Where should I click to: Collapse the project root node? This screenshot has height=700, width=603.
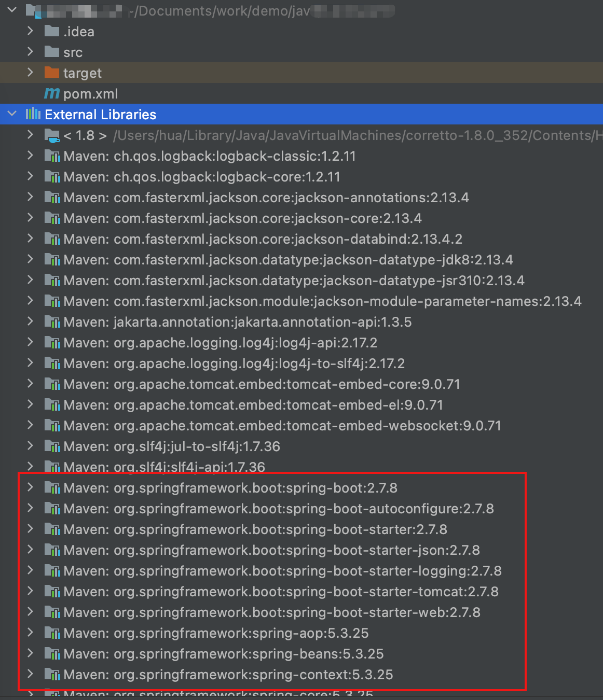[12, 10]
